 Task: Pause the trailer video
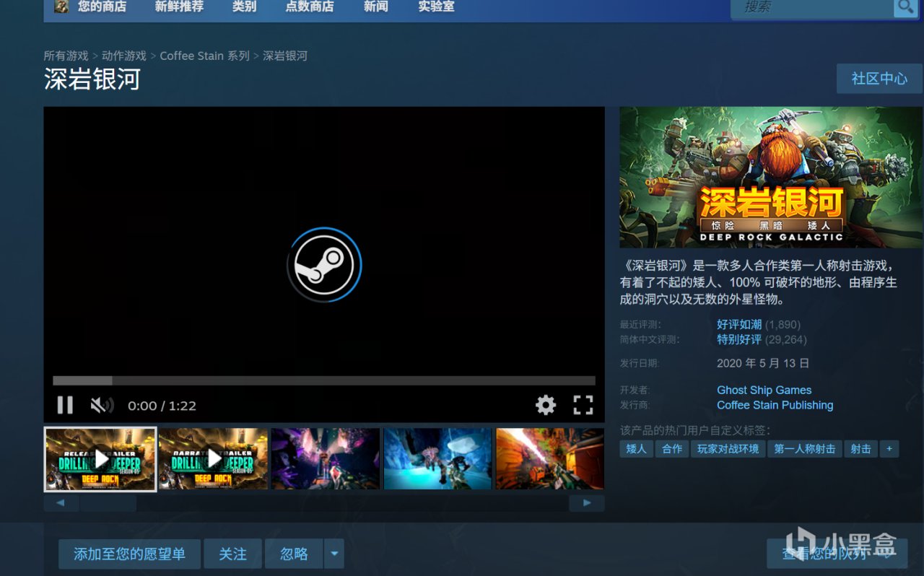point(65,405)
